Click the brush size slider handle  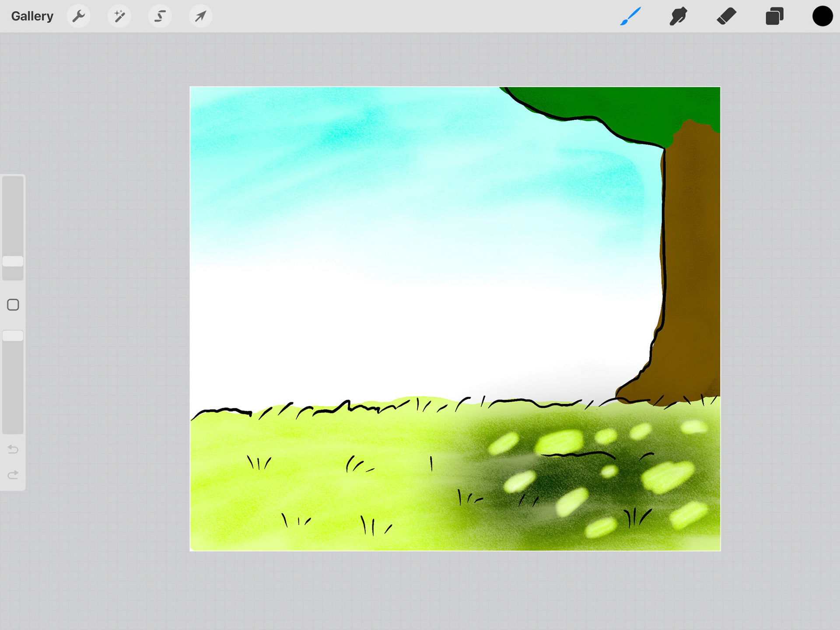tap(13, 261)
